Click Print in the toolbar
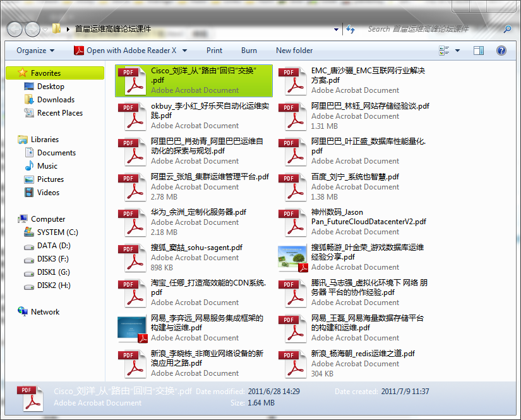521x420 pixels. (214, 51)
